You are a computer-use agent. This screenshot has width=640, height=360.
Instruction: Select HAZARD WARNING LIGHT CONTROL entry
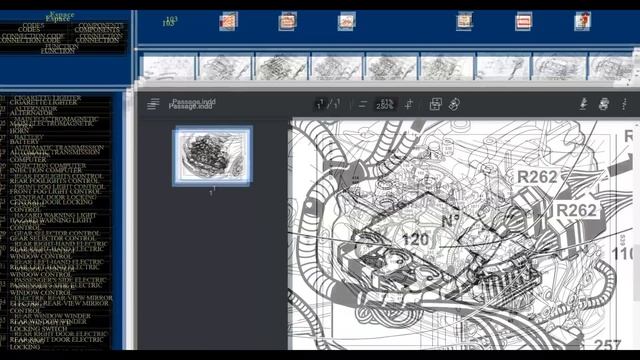pos(52,221)
